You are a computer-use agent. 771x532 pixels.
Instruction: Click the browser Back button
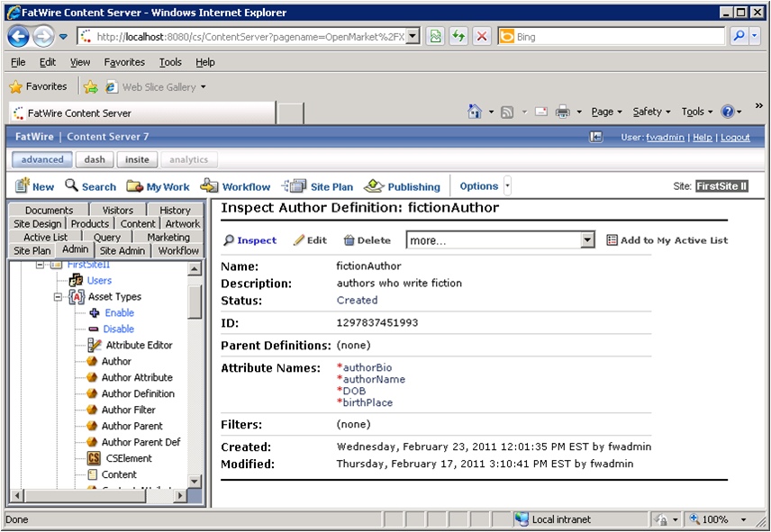(x=18, y=37)
